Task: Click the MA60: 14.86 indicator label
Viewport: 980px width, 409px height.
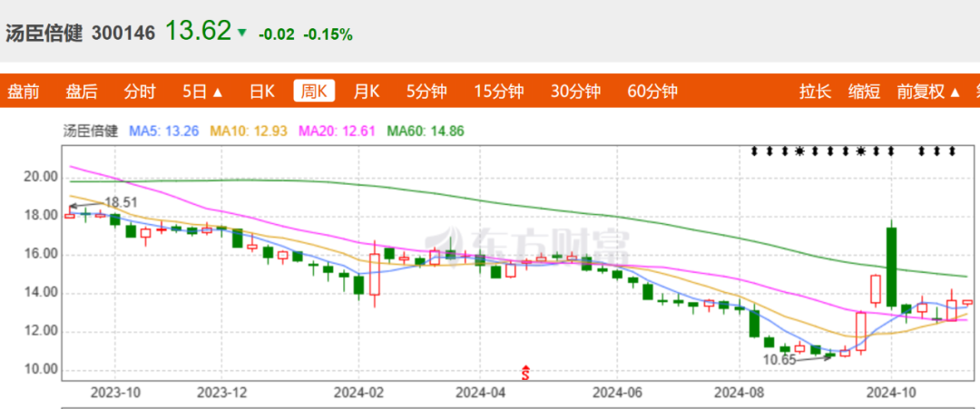Action: [426, 131]
